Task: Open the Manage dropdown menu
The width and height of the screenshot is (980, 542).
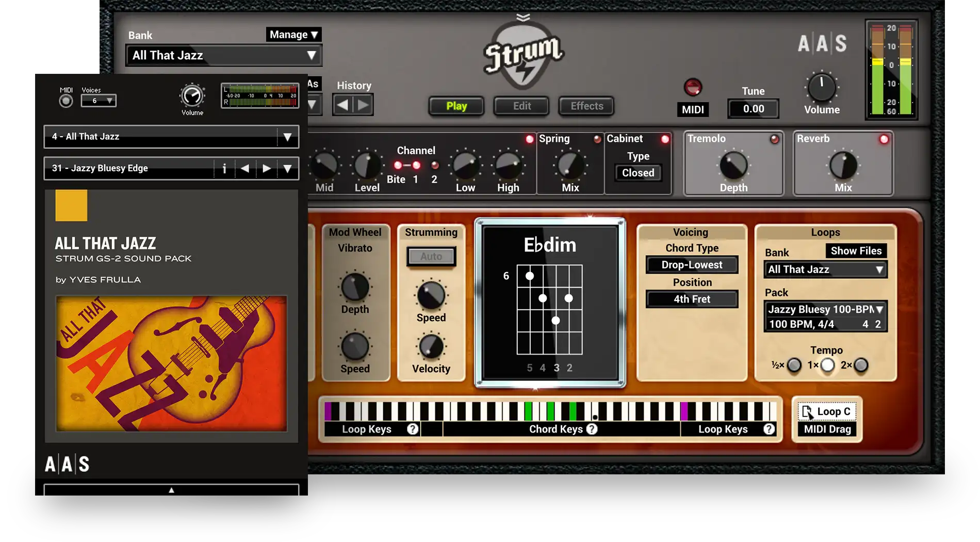Action: [293, 35]
